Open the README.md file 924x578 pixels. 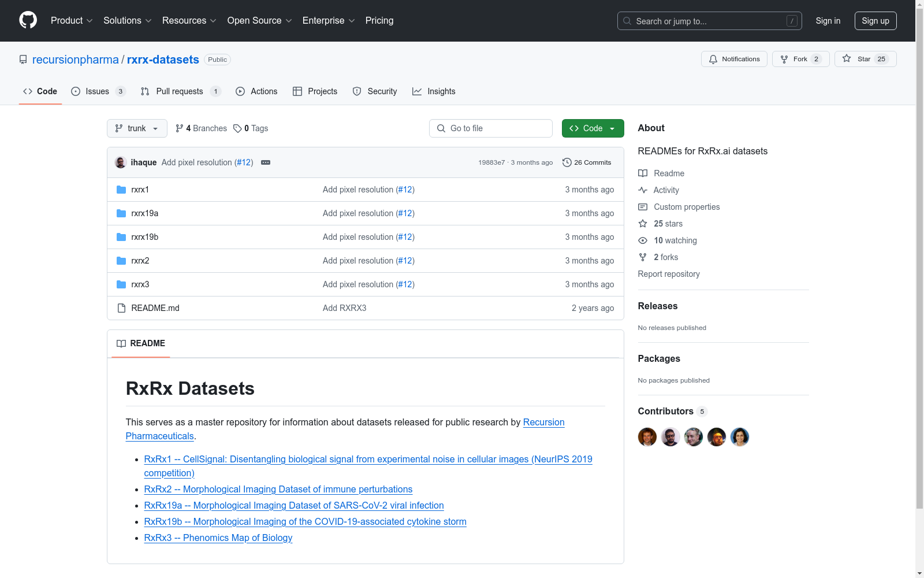tap(155, 308)
